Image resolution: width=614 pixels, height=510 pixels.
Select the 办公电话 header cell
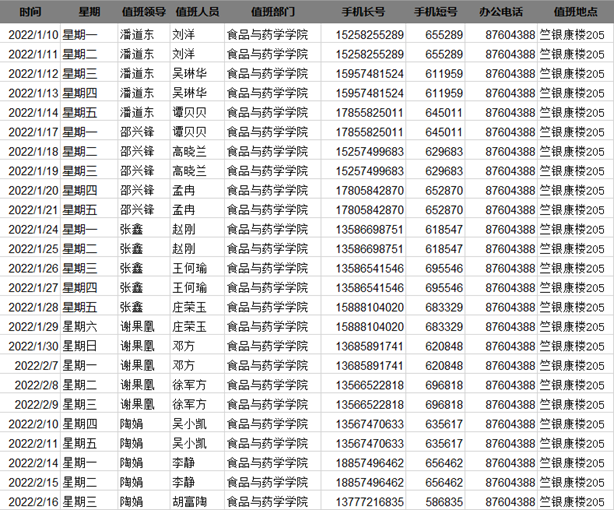click(506, 12)
